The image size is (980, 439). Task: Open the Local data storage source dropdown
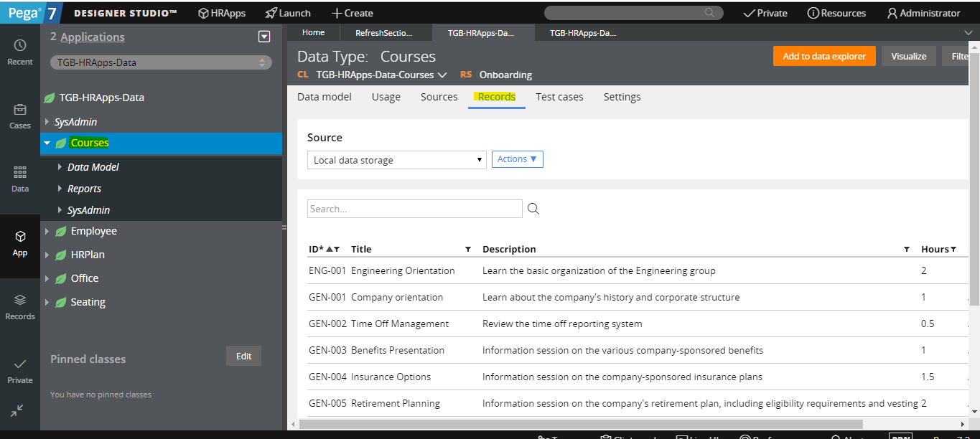tap(397, 159)
